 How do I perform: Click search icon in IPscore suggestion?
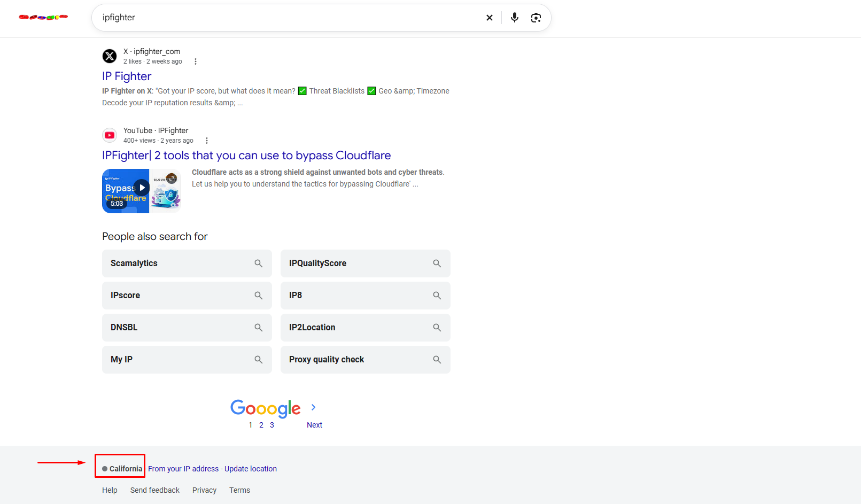pos(259,296)
